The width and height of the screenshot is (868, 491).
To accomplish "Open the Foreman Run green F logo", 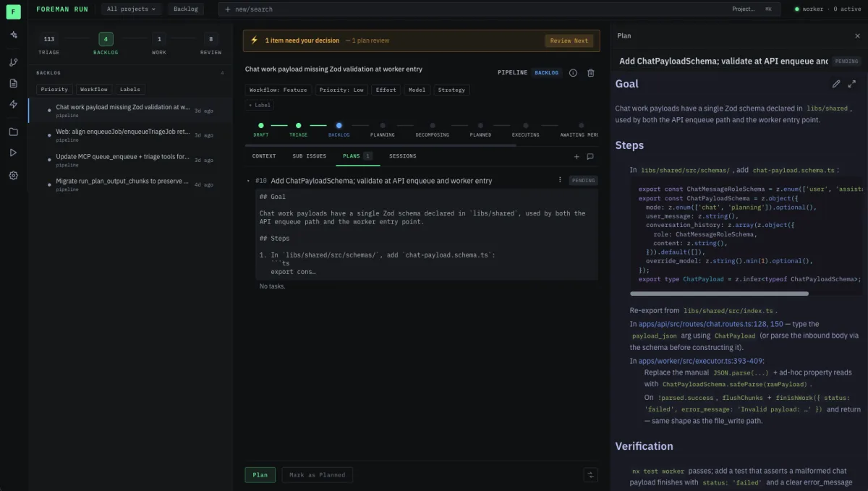I will coord(13,11).
